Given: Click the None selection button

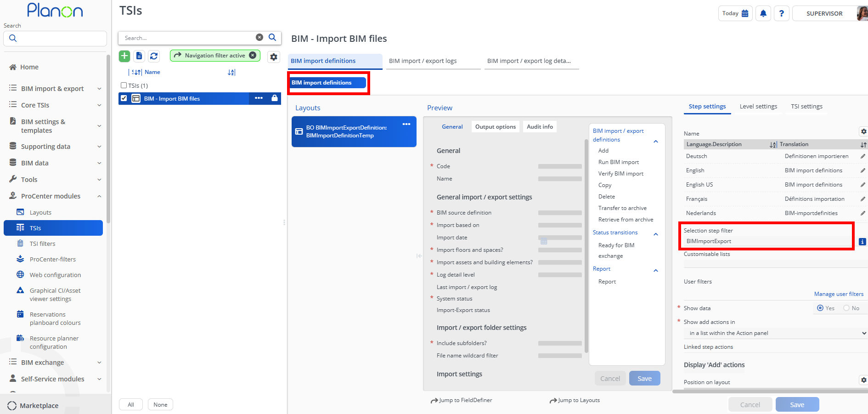Looking at the screenshot, I should tap(160, 404).
